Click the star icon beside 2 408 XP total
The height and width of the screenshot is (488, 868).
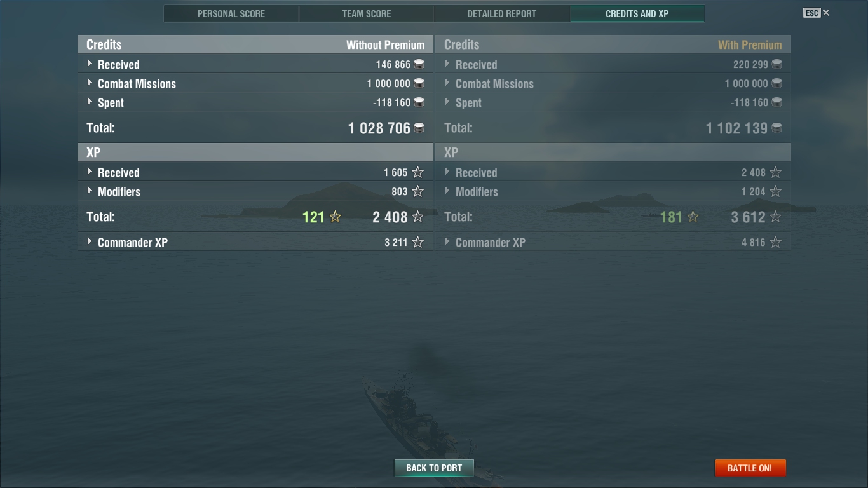coord(417,217)
